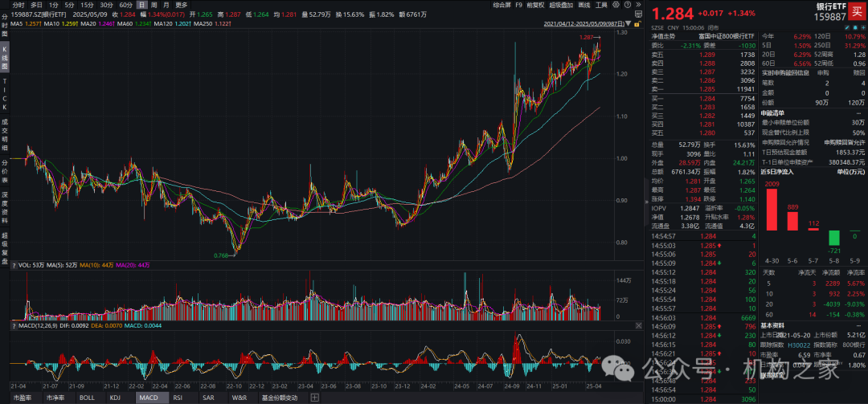
Task: Select 15分 period
Action: pos(87,5)
